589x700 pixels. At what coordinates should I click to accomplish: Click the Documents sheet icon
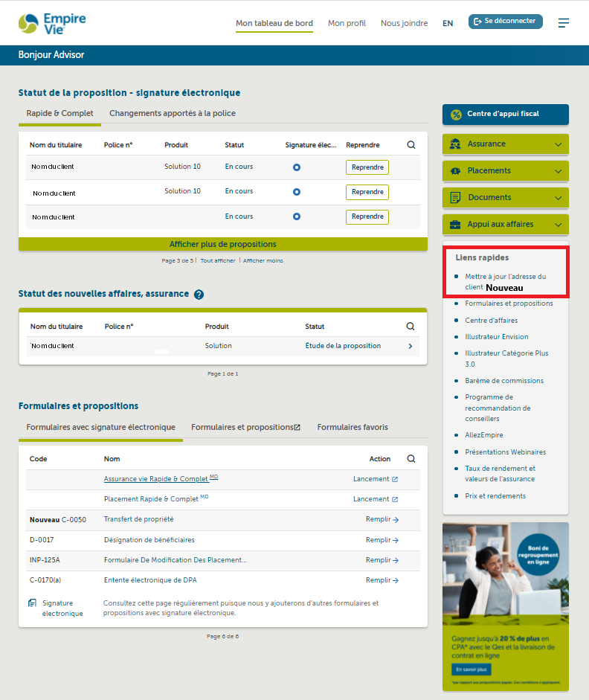pos(455,198)
